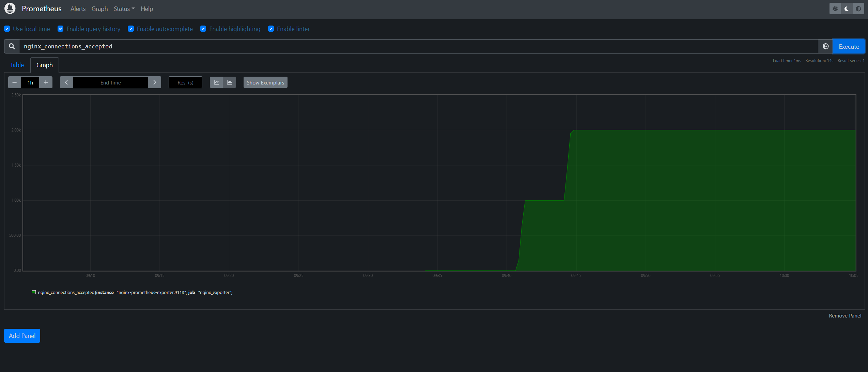The width and height of the screenshot is (868, 372).
Task: Select the stacked graph display icon
Action: (x=229, y=82)
